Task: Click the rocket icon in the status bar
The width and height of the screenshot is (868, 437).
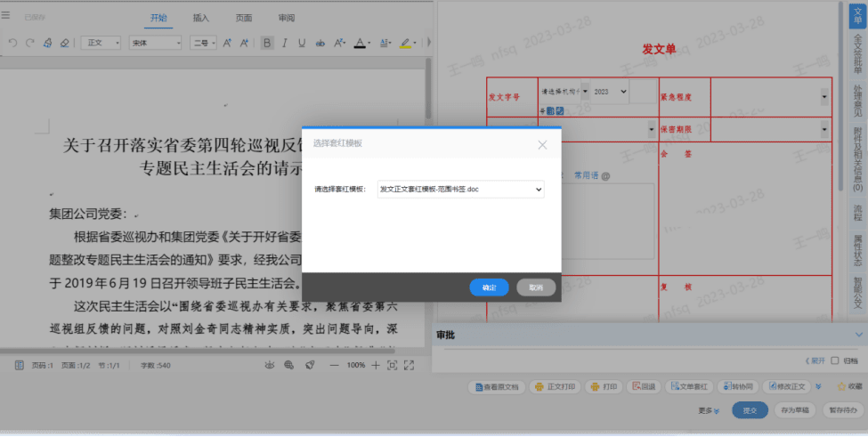Action: (310, 365)
